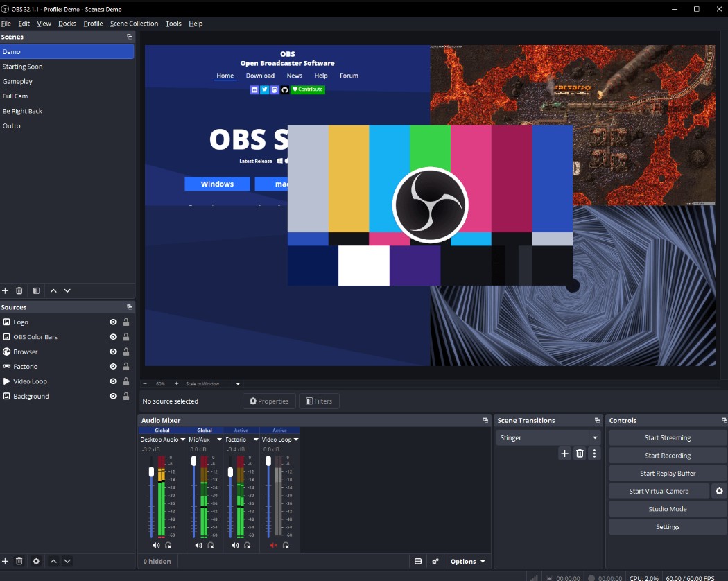728x581 pixels.
Task: Toggle monitoring headphone icon for Factorio
Action: 247,546
